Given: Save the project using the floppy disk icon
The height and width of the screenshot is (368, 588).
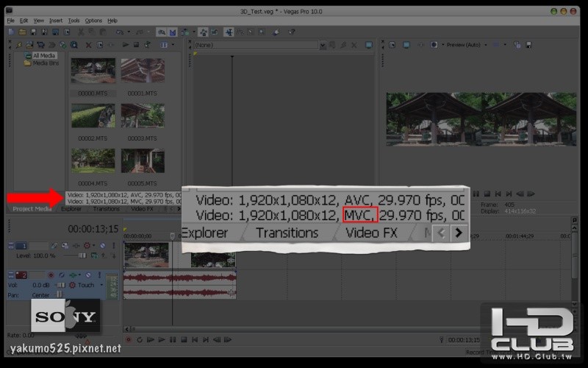Looking at the screenshot, I should pos(33,32).
